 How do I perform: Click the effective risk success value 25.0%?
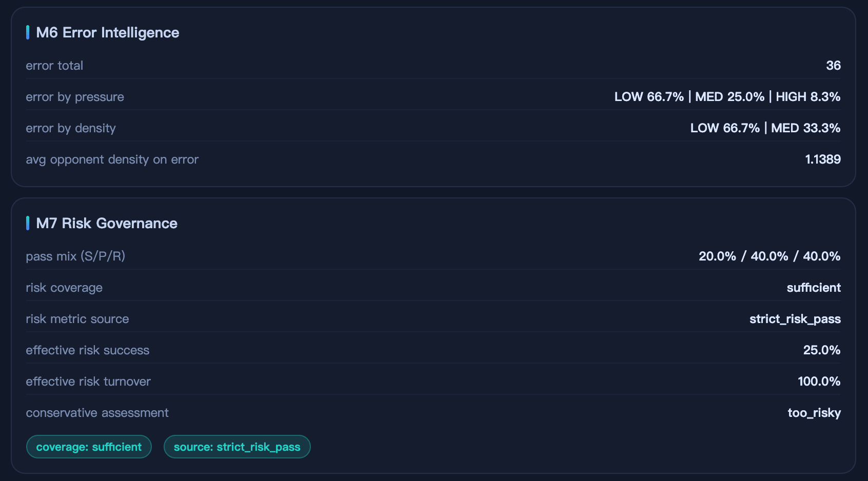tap(821, 350)
